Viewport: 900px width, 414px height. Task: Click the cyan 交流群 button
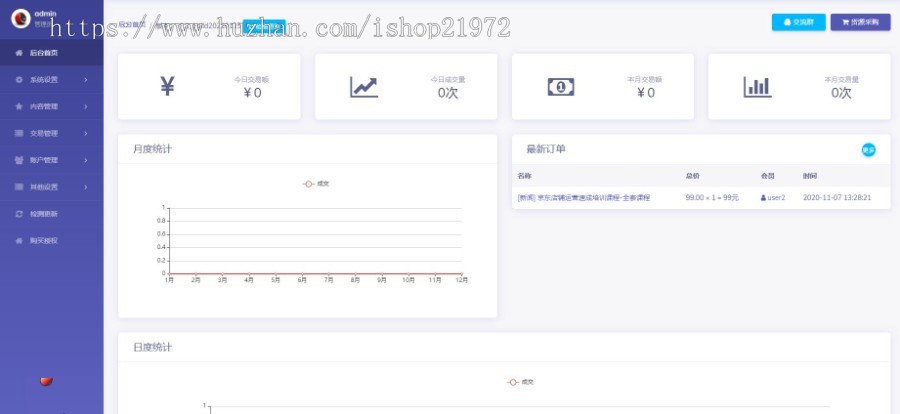pyautogui.click(x=798, y=22)
